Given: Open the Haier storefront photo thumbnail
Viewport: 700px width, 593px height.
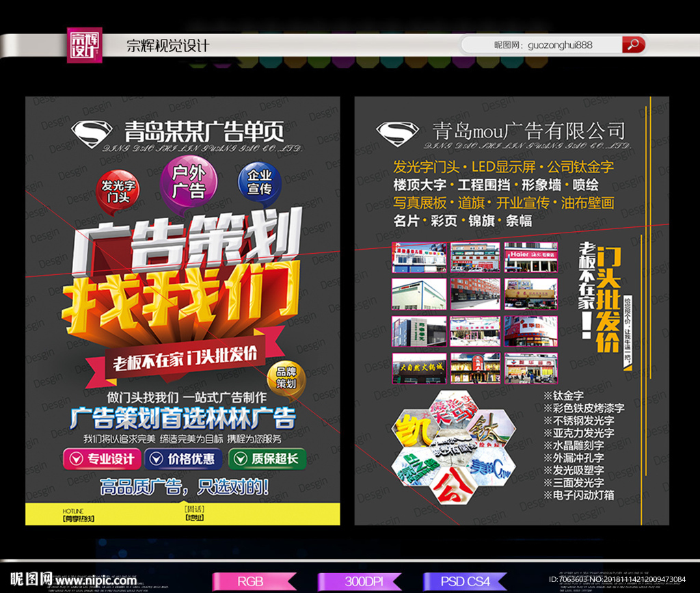Looking at the screenshot, I should [x=530, y=257].
